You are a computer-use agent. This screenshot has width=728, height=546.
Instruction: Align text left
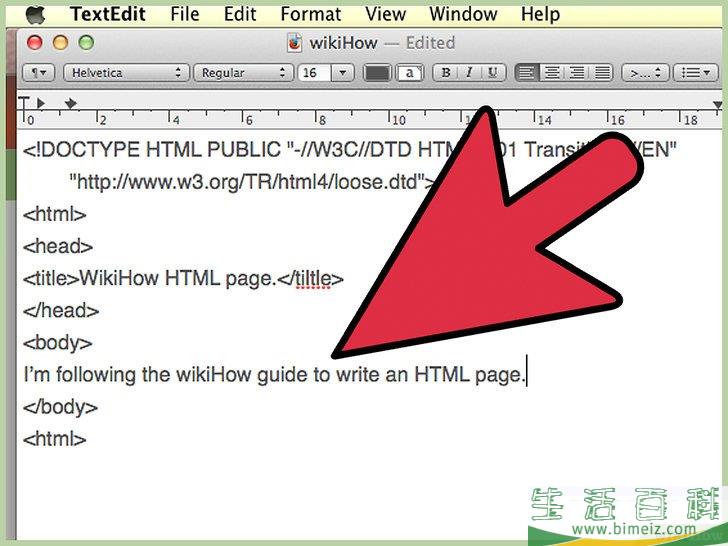[526, 73]
